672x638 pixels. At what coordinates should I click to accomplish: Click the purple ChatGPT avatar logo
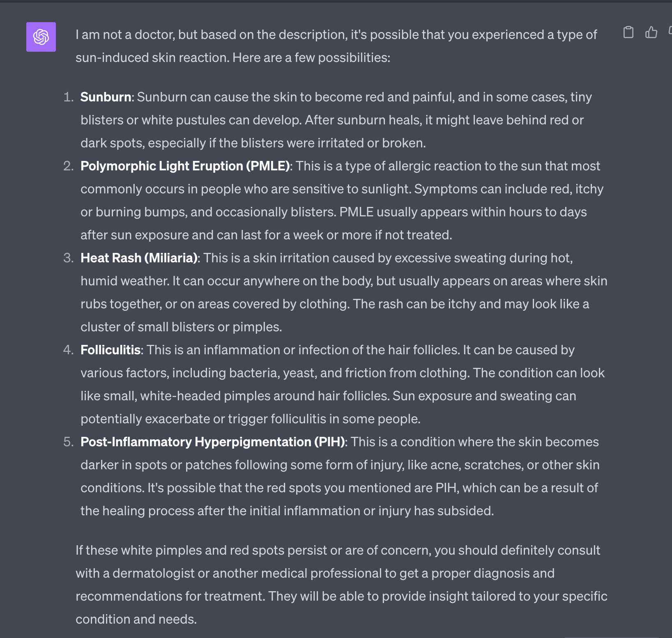(41, 37)
